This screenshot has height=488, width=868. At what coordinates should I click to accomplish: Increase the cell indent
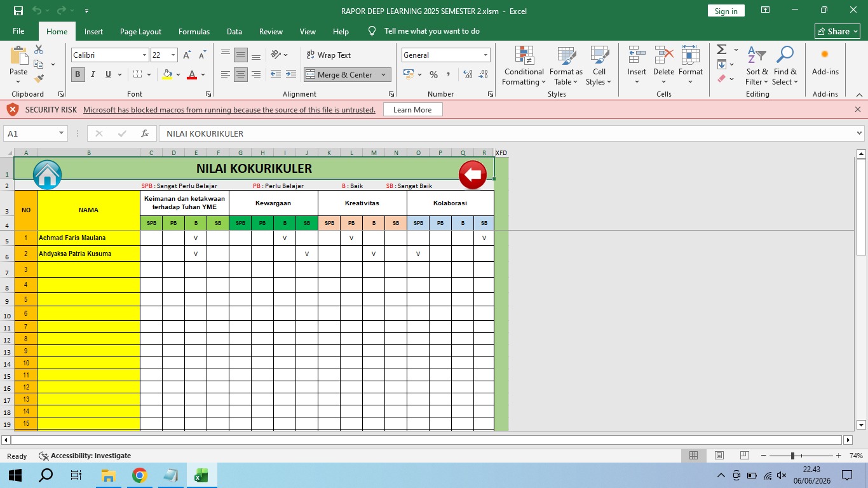coord(290,74)
